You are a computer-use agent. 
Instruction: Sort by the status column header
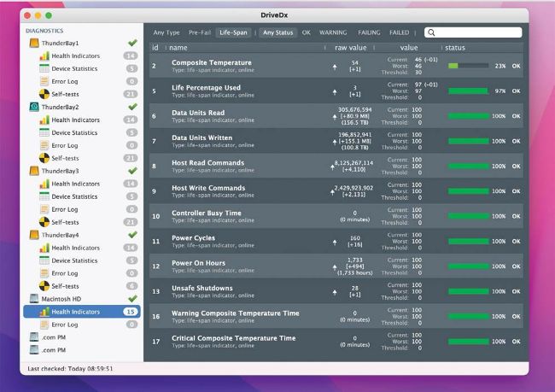(456, 47)
